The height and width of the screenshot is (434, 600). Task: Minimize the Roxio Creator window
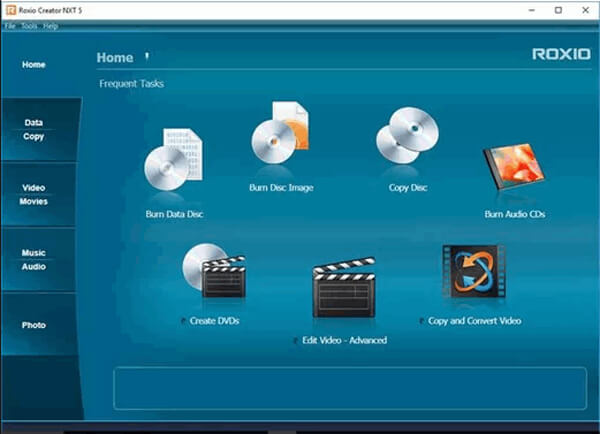(532, 10)
